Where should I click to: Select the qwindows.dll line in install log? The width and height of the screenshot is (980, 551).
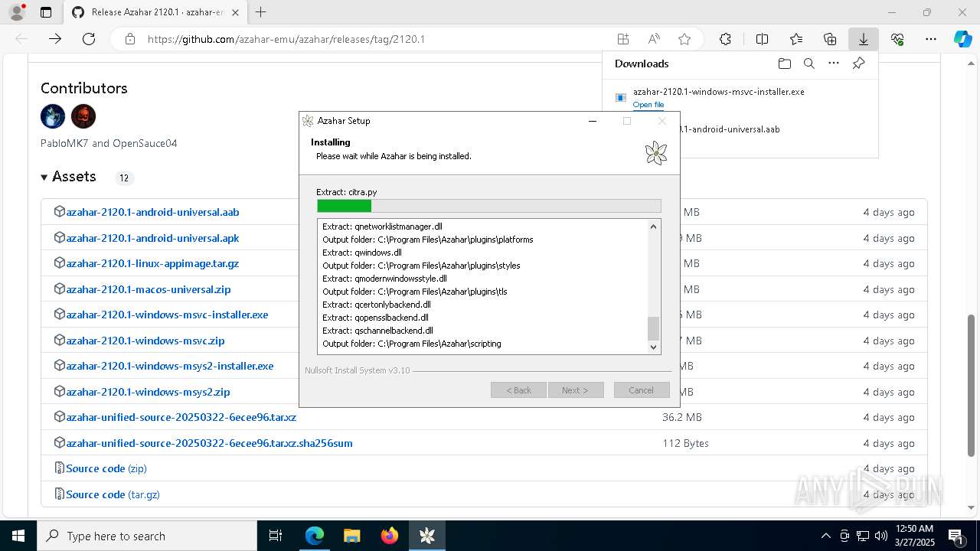point(362,253)
